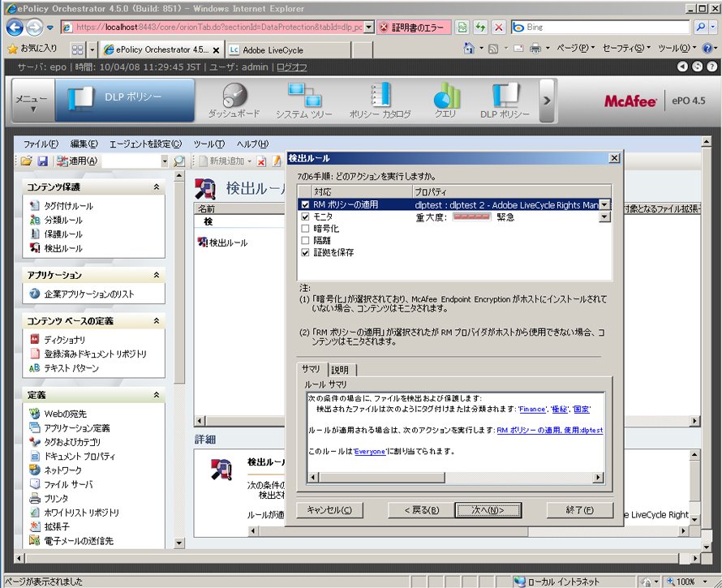Click the red severity level bar
The height and width of the screenshot is (588, 722).
pos(471,217)
